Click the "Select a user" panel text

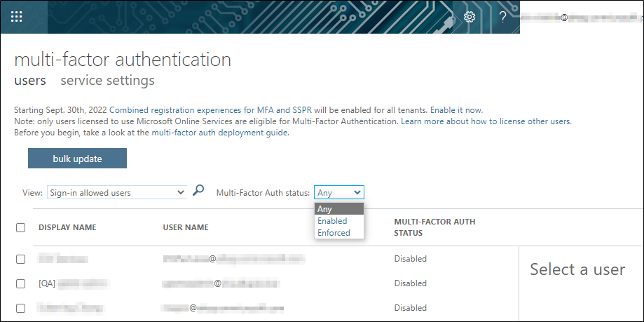[x=577, y=269]
